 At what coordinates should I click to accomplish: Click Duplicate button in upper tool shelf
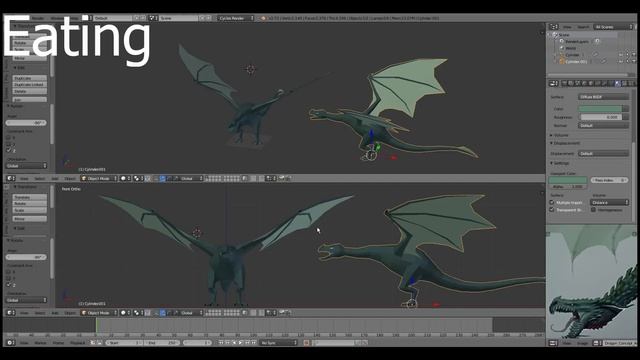click(x=30, y=78)
